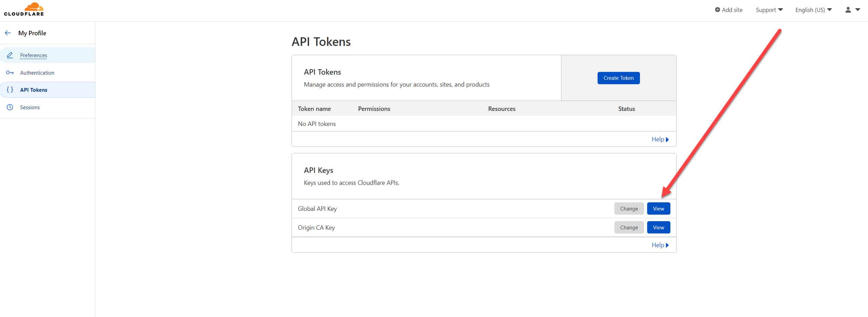Click the Status column header

626,109
